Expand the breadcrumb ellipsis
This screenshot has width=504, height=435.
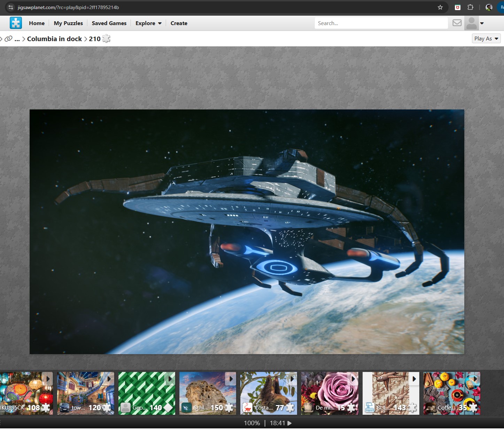click(17, 39)
